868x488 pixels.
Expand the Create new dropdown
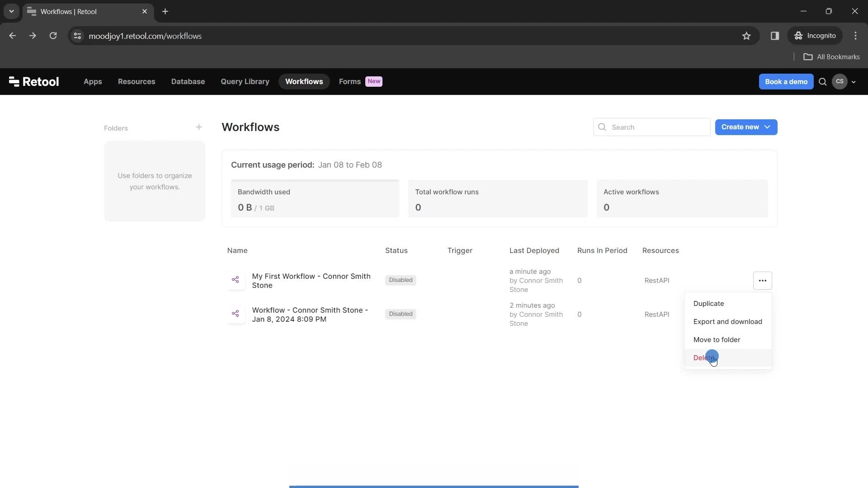click(746, 127)
